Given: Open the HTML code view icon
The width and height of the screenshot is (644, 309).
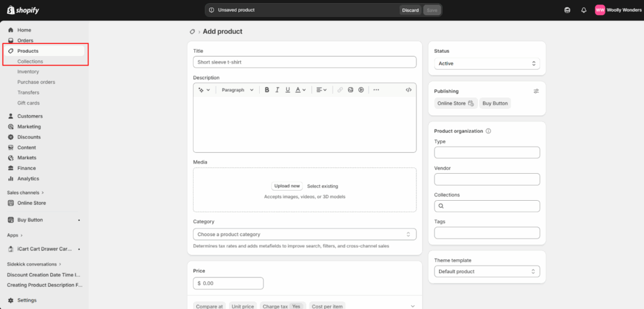Looking at the screenshot, I should coord(408,90).
